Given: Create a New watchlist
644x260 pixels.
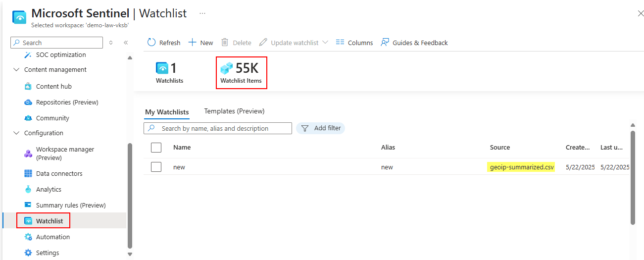Looking at the screenshot, I should 201,43.
